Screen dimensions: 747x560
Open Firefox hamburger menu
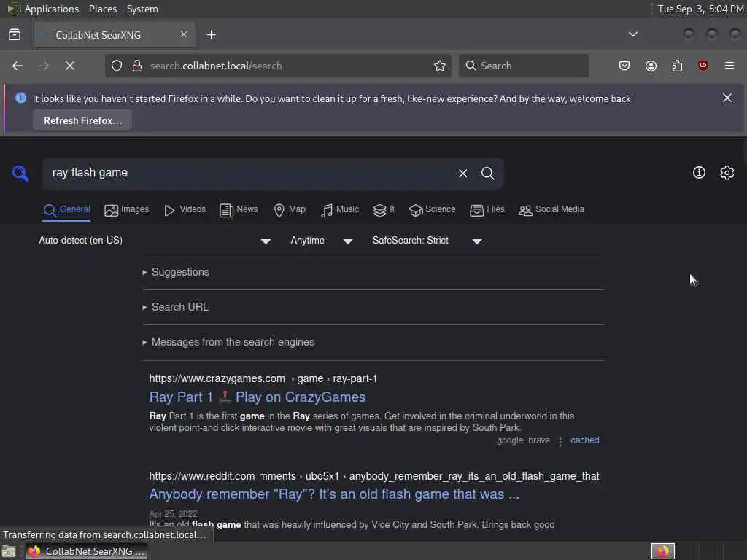click(x=729, y=66)
